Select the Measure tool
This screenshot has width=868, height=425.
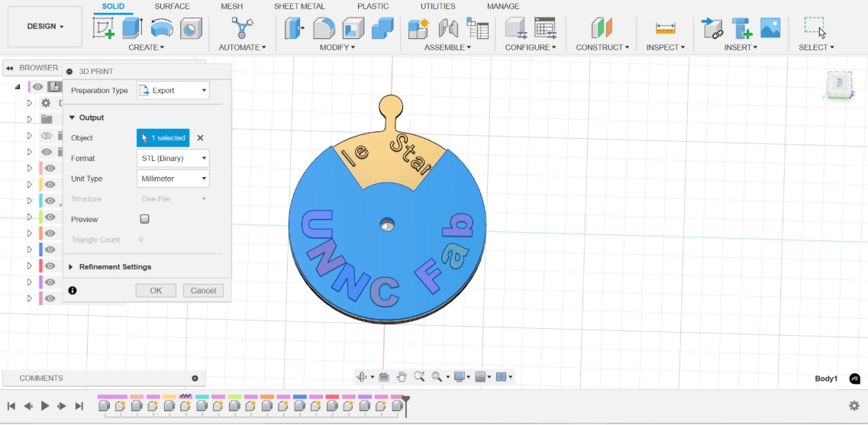(666, 27)
